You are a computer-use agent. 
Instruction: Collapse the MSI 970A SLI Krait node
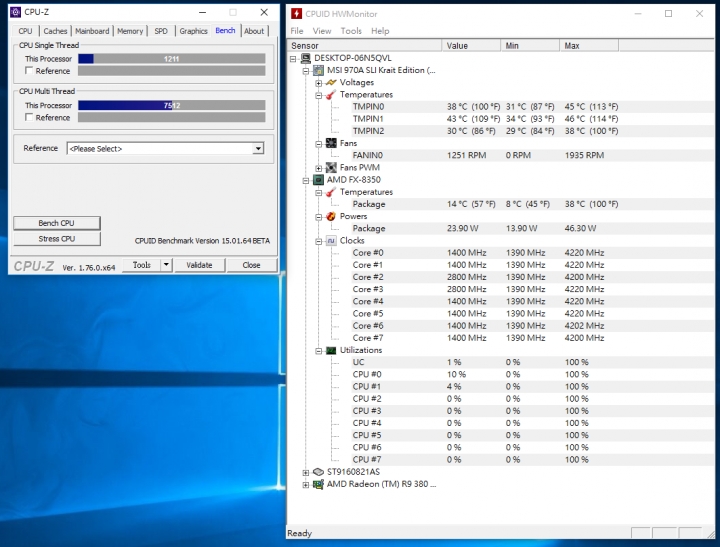click(x=306, y=71)
